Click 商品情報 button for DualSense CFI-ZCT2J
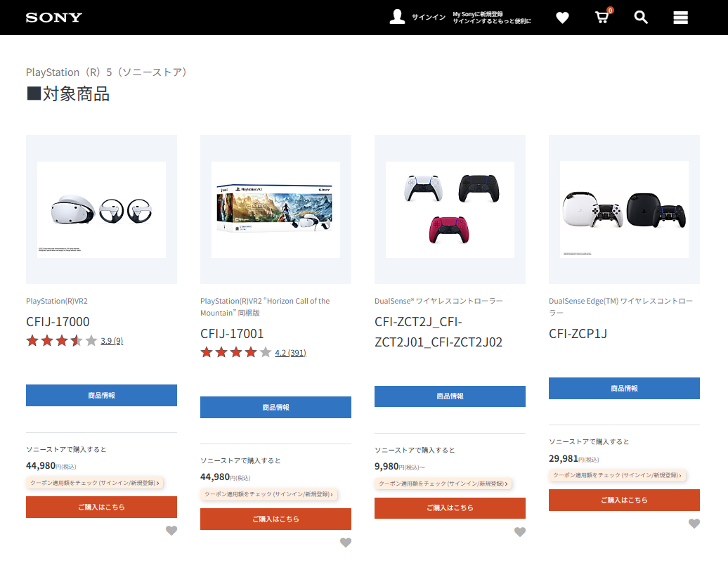728x563 pixels. coord(450,396)
